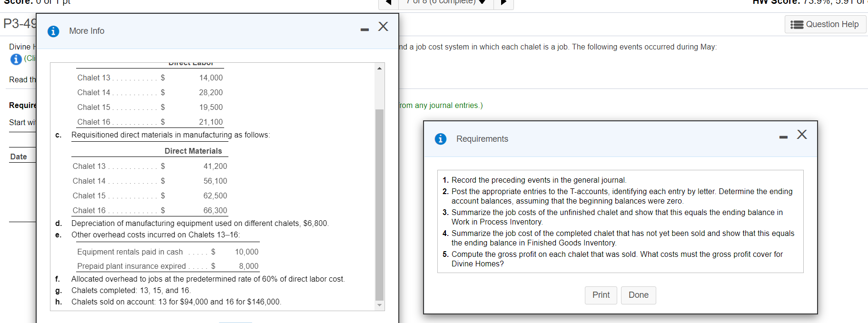The width and height of the screenshot is (868, 323).
Task: Select the Chalet 13 direct labor amount 14,000
Action: click(211, 78)
